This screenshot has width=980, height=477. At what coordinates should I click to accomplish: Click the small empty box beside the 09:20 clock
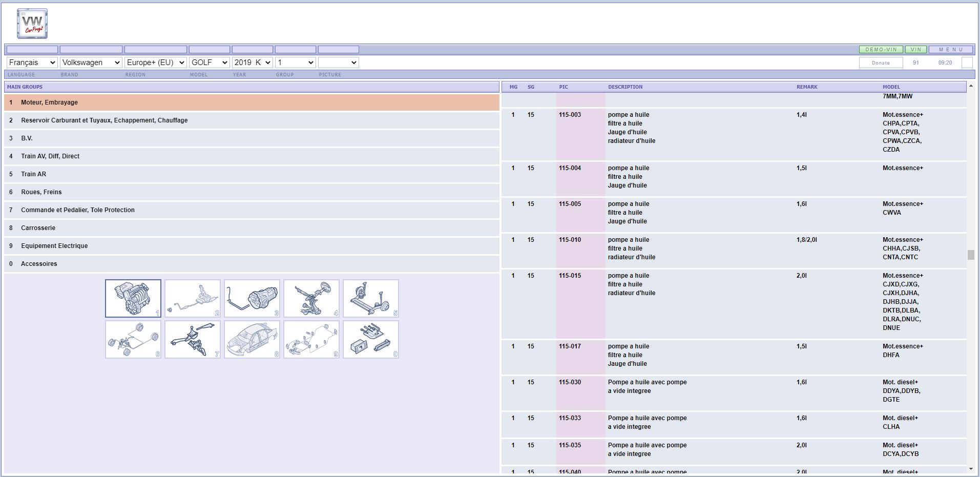point(967,63)
